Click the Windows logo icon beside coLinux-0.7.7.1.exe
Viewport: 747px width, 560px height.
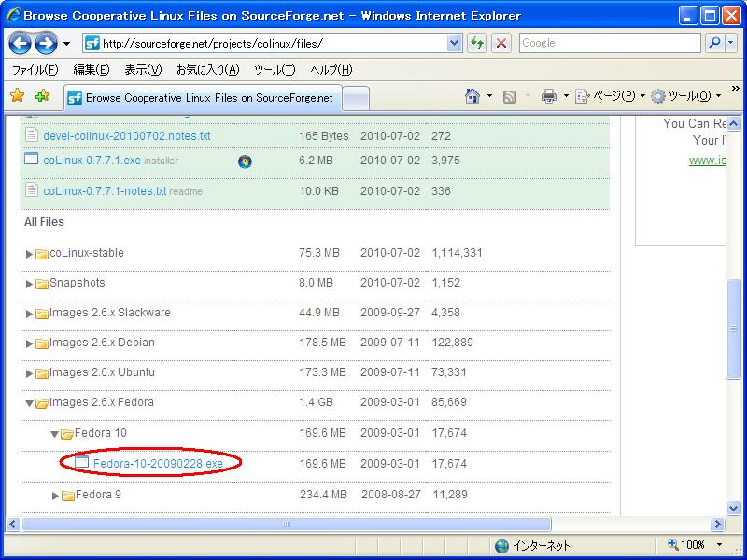click(245, 161)
